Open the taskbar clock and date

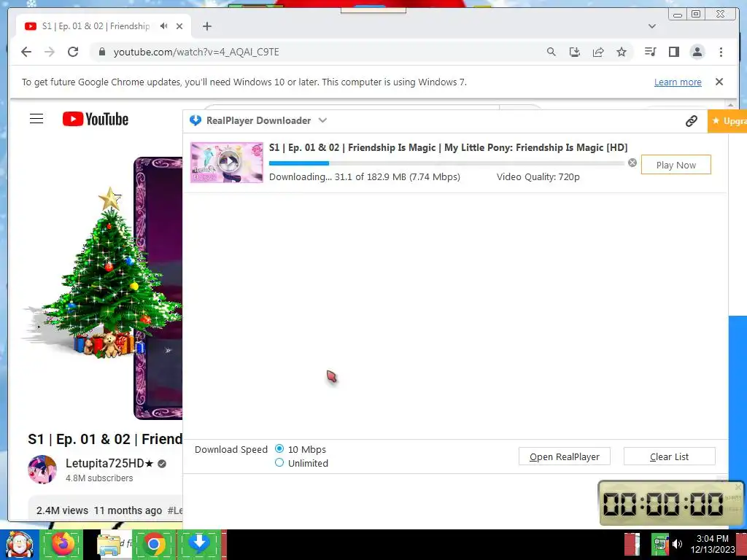point(712,544)
